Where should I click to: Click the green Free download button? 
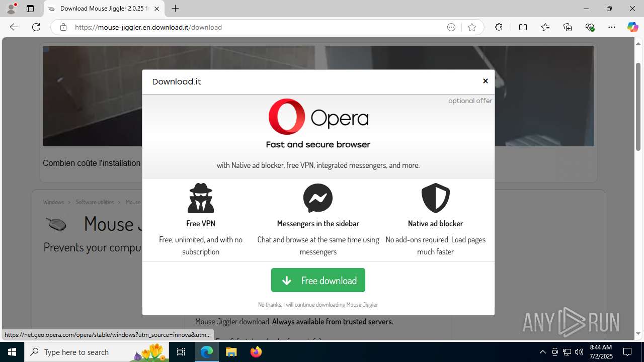pos(318,280)
